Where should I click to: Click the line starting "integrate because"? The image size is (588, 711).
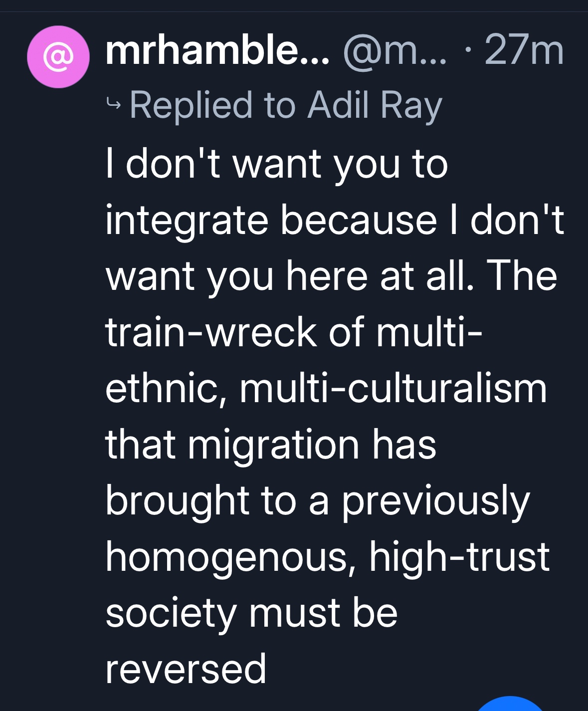click(335, 220)
